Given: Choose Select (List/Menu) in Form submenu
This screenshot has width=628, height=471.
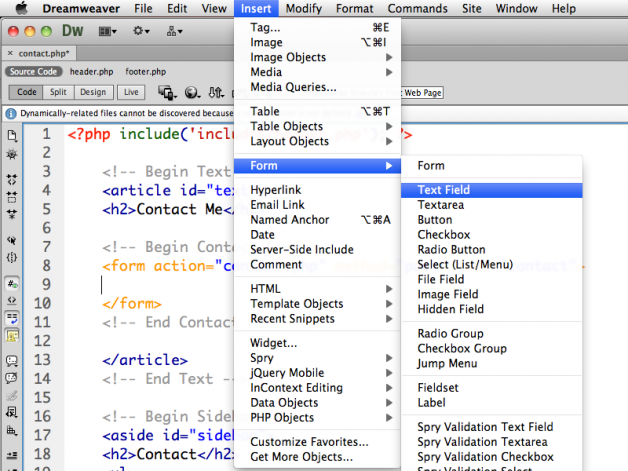Looking at the screenshot, I should point(491,264).
